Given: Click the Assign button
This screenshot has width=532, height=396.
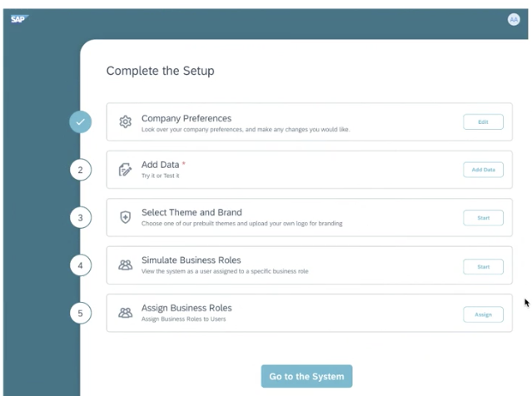Looking at the screenshot, I should (483, 314).
